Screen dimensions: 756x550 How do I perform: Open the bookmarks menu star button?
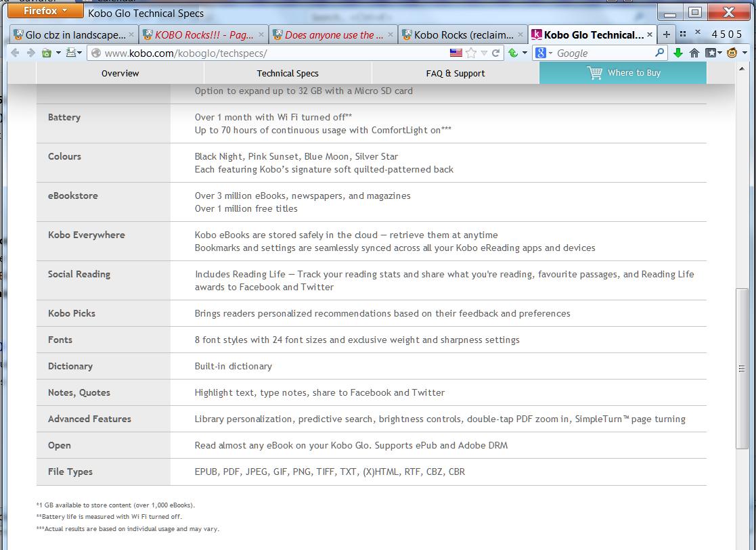711,53
